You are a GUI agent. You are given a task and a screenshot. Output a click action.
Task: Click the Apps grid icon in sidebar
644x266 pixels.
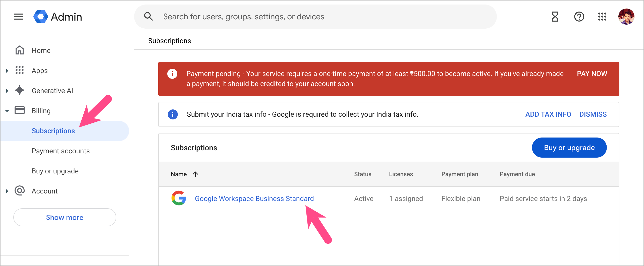[x=20, y=70]
